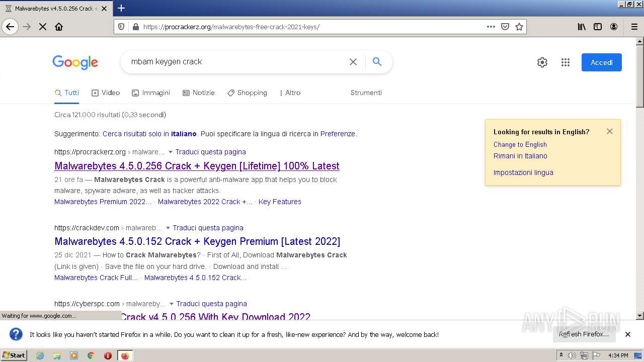Open File Explorer from taskbar

pyautogui.click(x=57, y=355)
